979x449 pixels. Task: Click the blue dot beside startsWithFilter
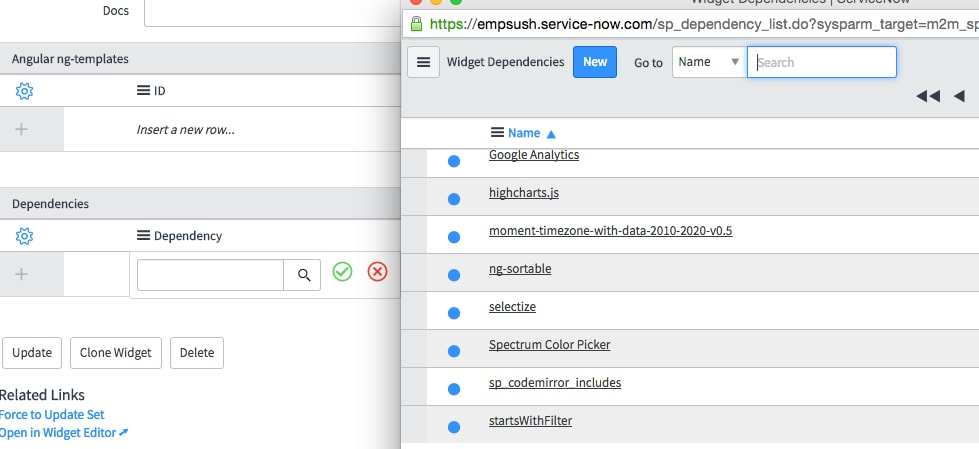point(454,428)
